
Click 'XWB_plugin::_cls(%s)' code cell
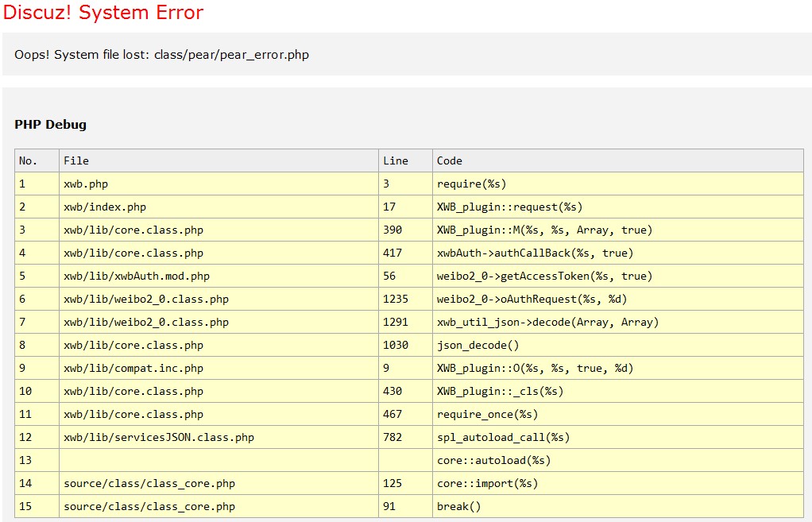(618, 391)
